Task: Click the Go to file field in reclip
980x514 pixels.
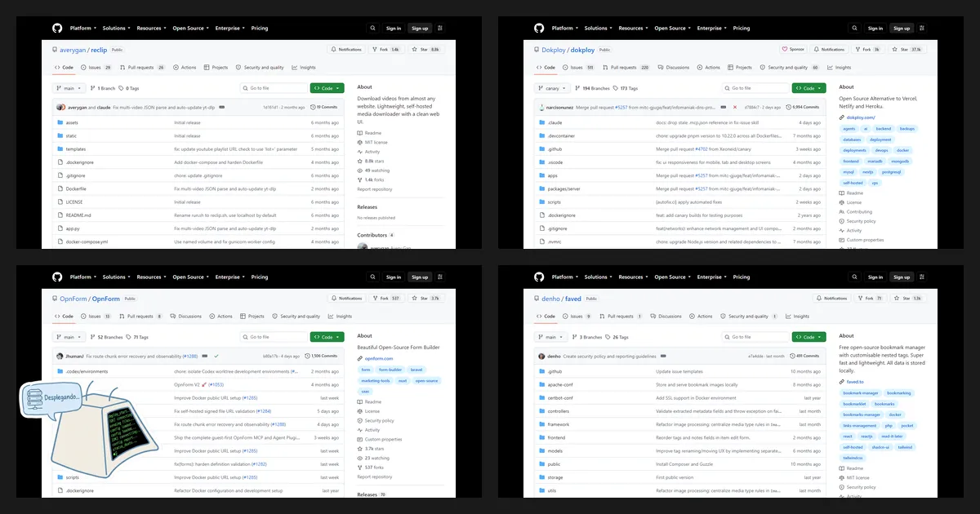Action: click(274, 88)
